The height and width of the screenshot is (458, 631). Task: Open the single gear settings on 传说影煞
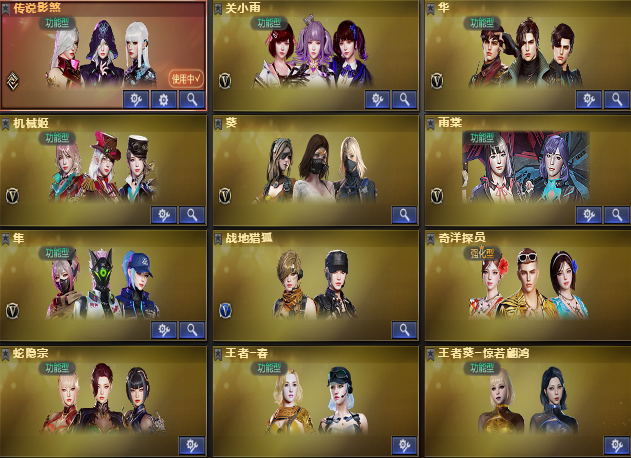[x=164, y=99]
